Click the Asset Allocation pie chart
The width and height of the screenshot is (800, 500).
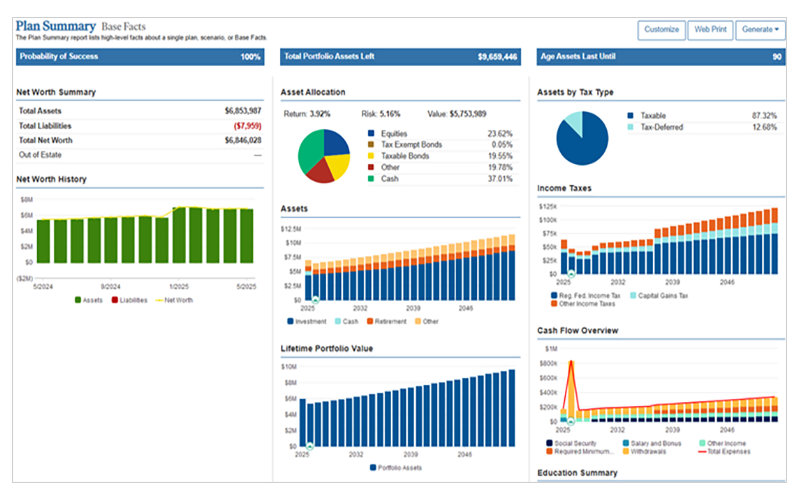click(x=323, y=156)
